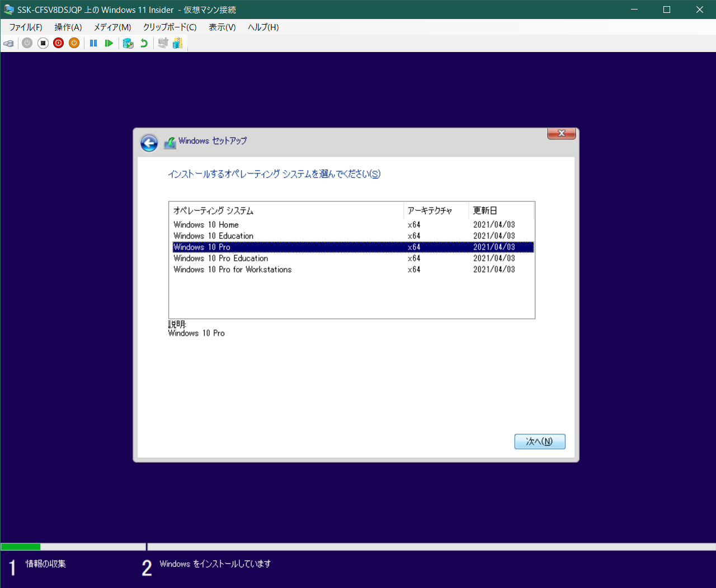Open the ヘルプ(H) menu
Screen dimensions: 716x588
(x=263, y=27)
